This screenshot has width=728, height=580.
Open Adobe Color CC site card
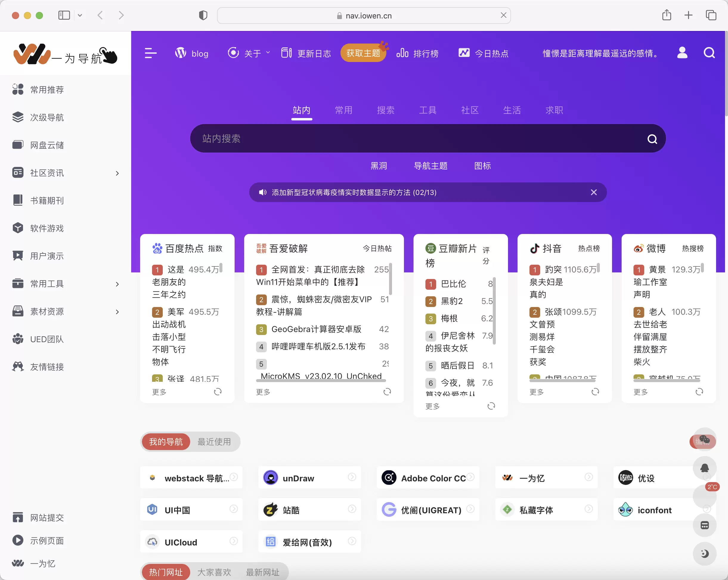click(428, 478)
